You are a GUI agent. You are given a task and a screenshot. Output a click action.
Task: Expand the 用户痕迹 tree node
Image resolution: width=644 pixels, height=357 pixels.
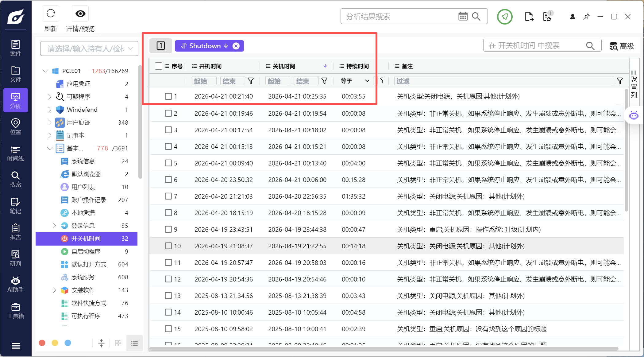tap(50, 122)
